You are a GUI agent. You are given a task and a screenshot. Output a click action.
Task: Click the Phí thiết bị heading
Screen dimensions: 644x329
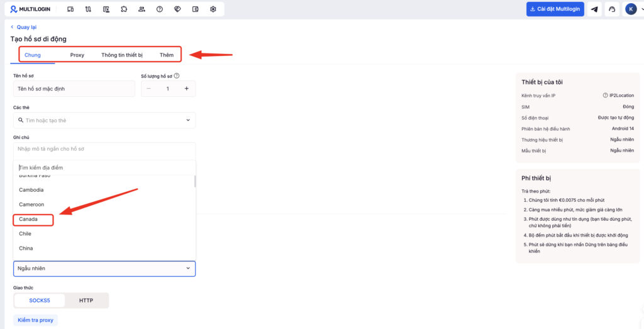pyautogui.click(x=536, y=178)
